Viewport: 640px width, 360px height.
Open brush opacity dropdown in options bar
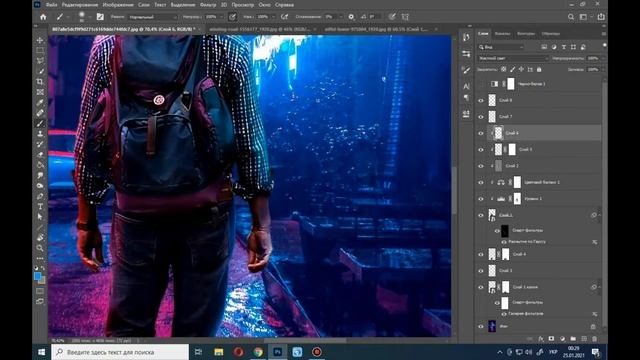(x=221, y=17)
